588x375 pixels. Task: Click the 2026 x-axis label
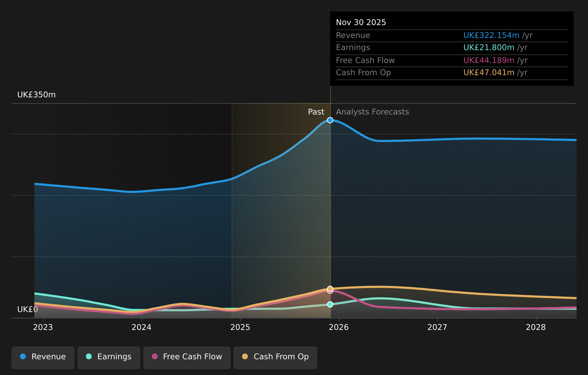coord(339,327)
